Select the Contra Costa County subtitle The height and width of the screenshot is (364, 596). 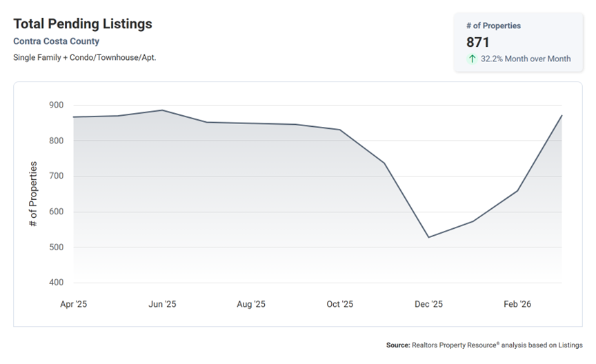57,41
